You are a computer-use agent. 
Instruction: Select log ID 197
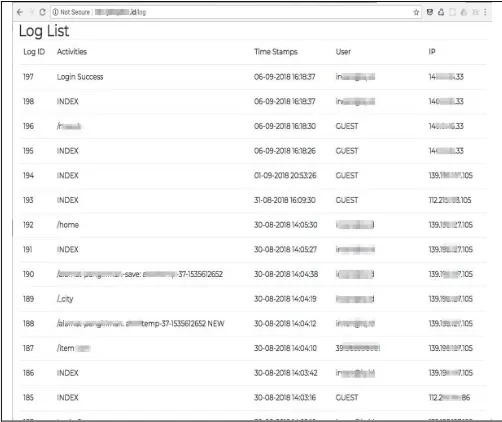(28, 77)
